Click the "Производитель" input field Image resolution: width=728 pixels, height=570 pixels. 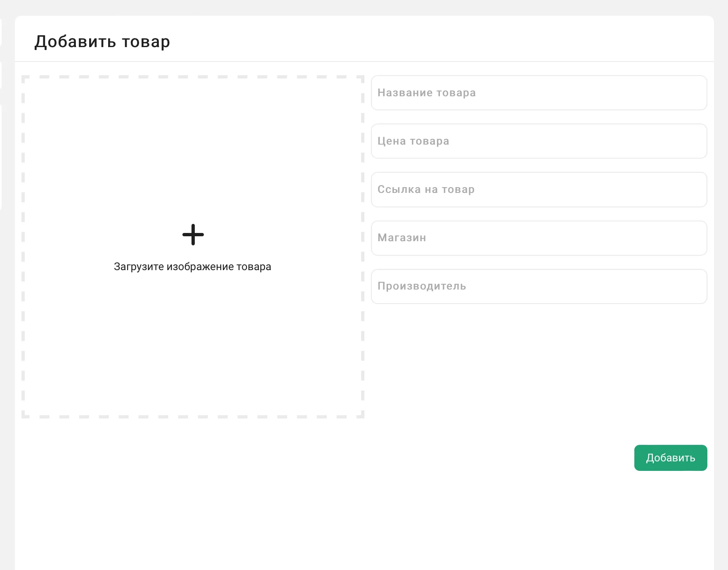pos(539,286)
